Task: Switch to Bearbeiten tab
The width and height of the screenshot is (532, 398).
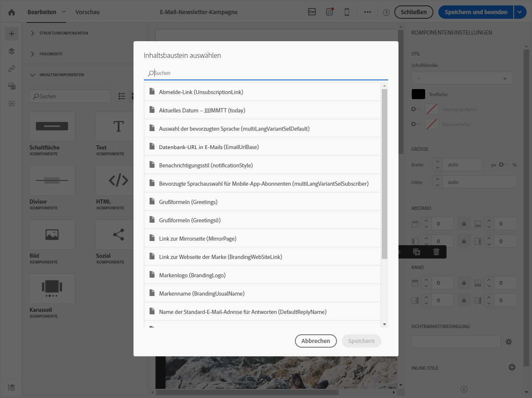Action: point(42,12)
